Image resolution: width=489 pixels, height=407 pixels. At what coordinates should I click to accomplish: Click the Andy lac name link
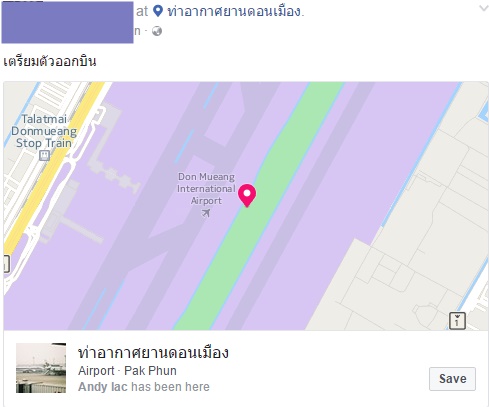click(103, 387)
